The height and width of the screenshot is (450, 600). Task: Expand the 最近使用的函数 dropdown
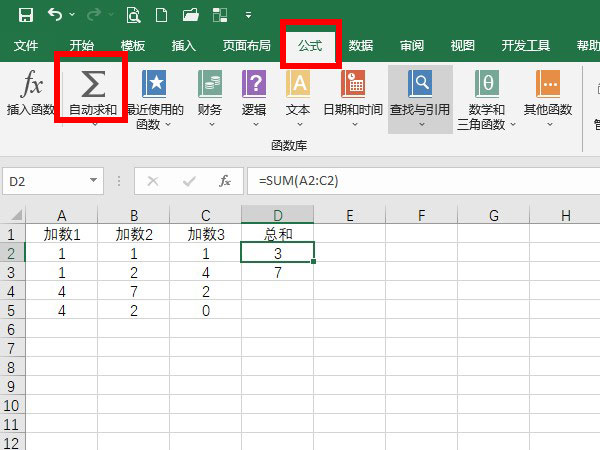(x=167, y=125)
